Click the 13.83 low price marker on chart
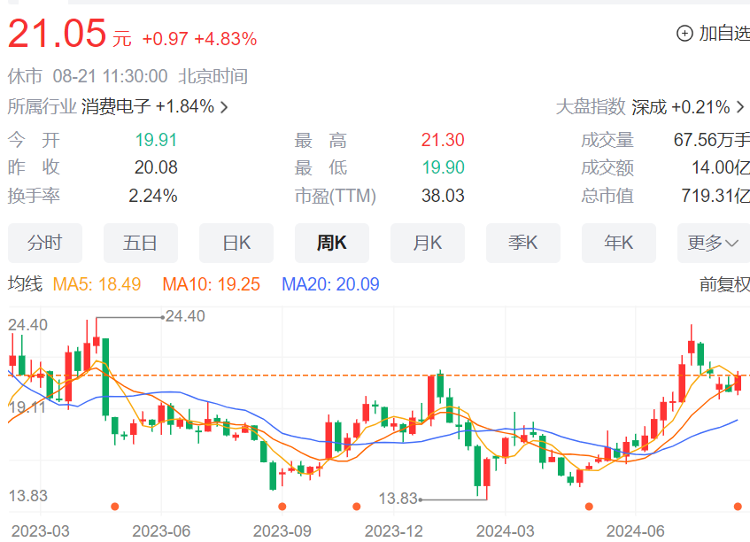The width and height of the screenshot is (750, 542). 397,498
